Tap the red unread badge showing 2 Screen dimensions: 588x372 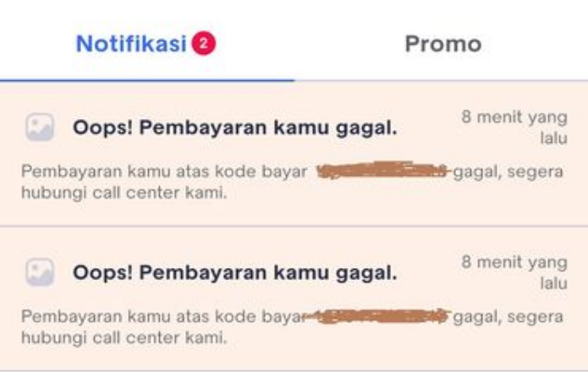204,43
